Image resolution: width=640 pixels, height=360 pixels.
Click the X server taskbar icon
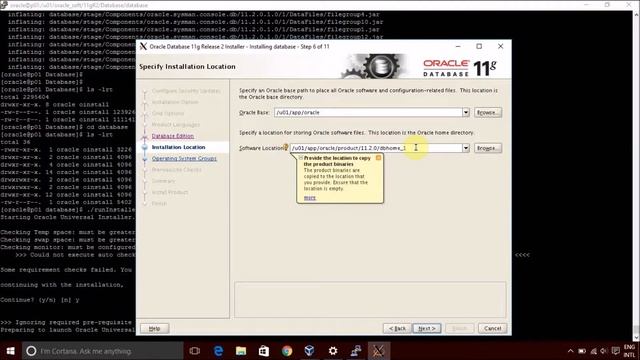point(378,351)
